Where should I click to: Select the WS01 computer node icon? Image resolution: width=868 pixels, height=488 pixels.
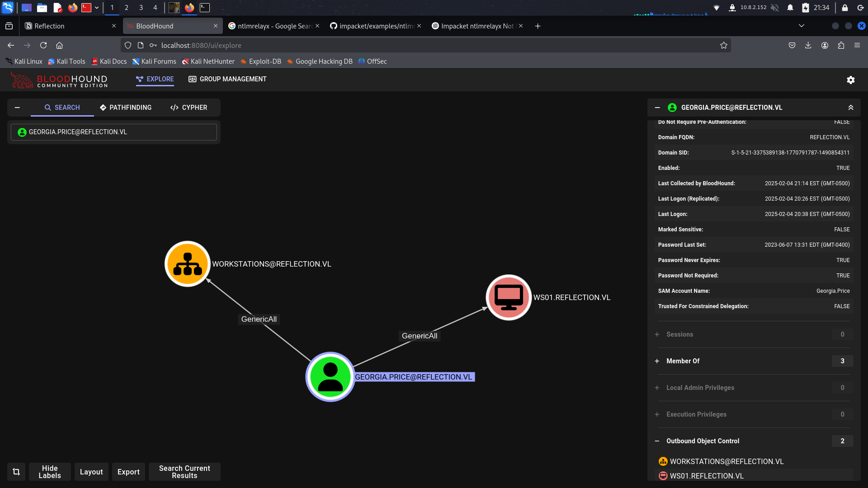click(x=509, y=297)
